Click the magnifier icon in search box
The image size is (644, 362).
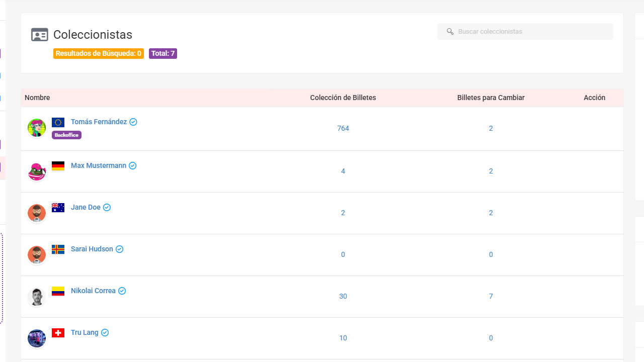pyautogui.click(x=450, y=32)
